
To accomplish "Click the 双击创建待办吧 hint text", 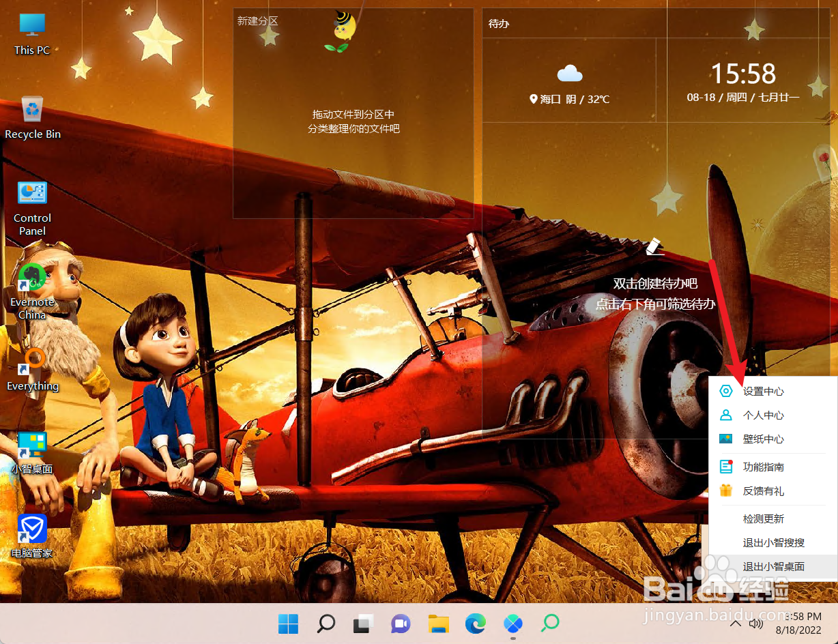I will pyautogui.click(x=655, y=283).
